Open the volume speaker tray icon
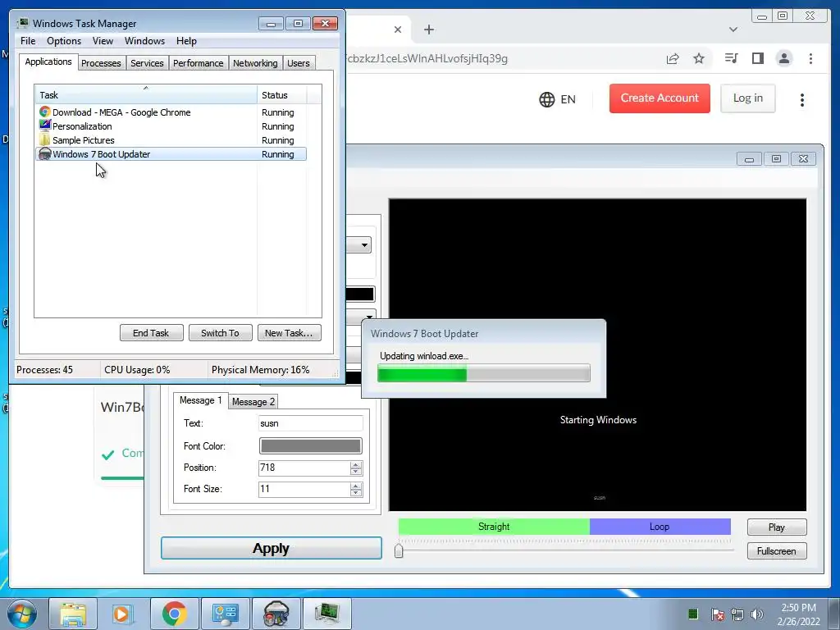Screen dimensions: 840x630 pos(757,614)
